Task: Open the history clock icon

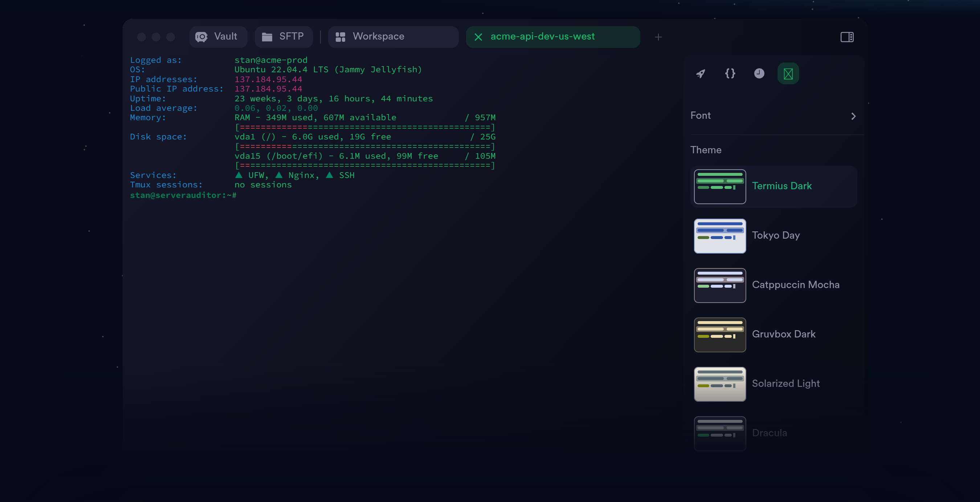Action: coord(759,73)
